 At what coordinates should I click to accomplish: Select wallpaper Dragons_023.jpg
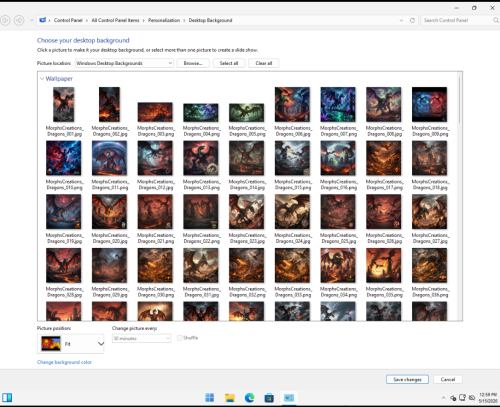coord(247,212)
